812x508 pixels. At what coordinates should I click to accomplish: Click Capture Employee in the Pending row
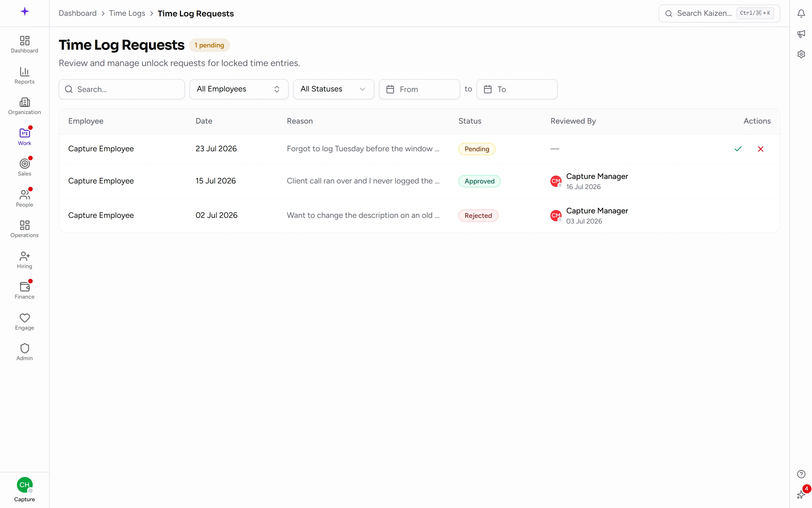click(x=101, y=148)
